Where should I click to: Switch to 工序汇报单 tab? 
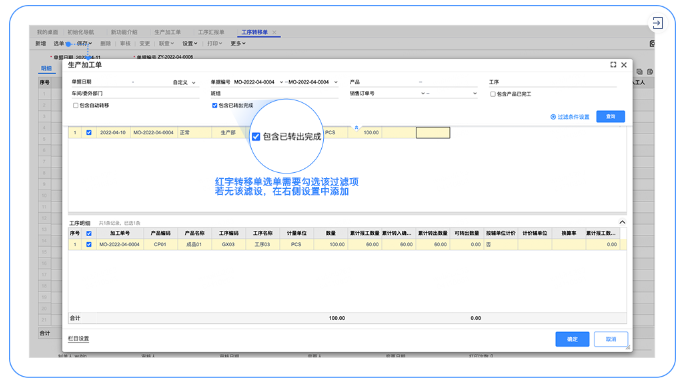(211, 32)
